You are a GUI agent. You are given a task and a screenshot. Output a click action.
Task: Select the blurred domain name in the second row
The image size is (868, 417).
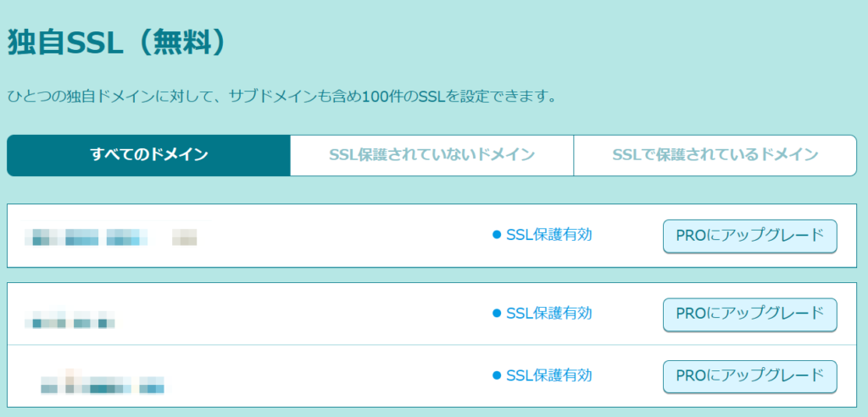pos(70,322)
